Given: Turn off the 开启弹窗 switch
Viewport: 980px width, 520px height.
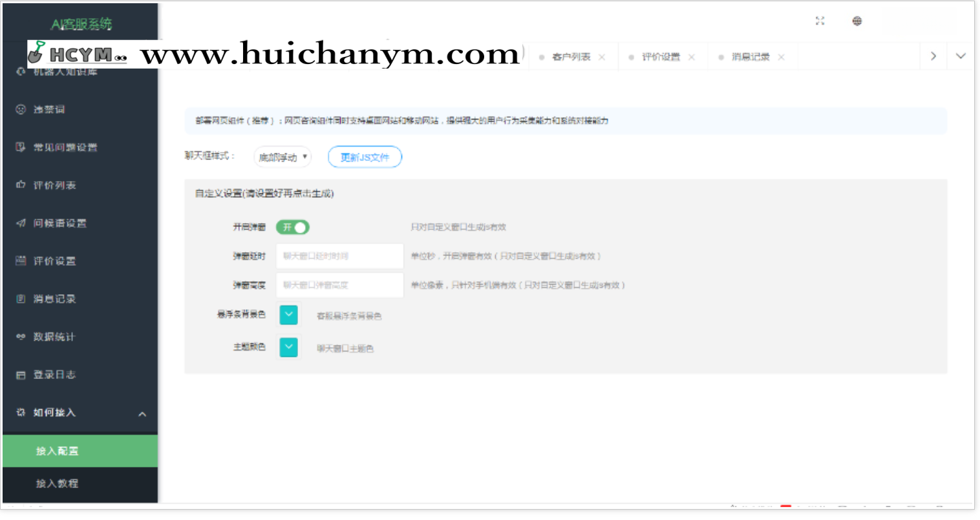Looking at the screenshot, I should tap(292, 227).
